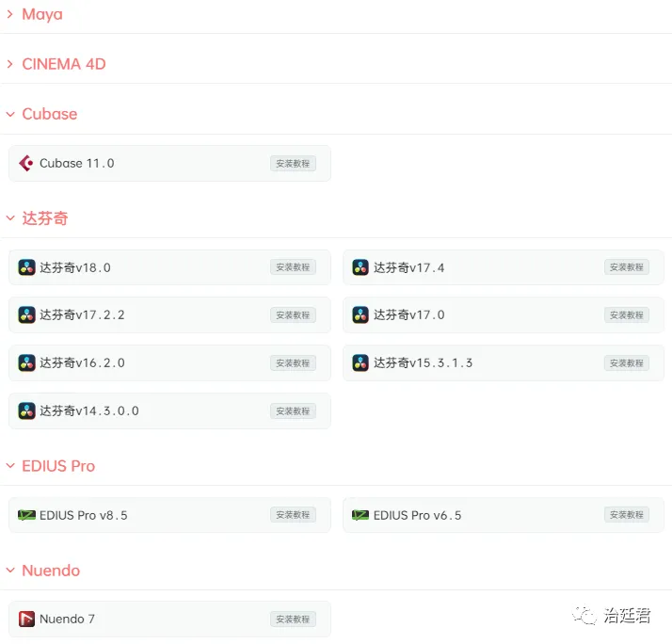Click the 达芬奇v17.0 app icon
672x644 pixels.
(360, 315)
